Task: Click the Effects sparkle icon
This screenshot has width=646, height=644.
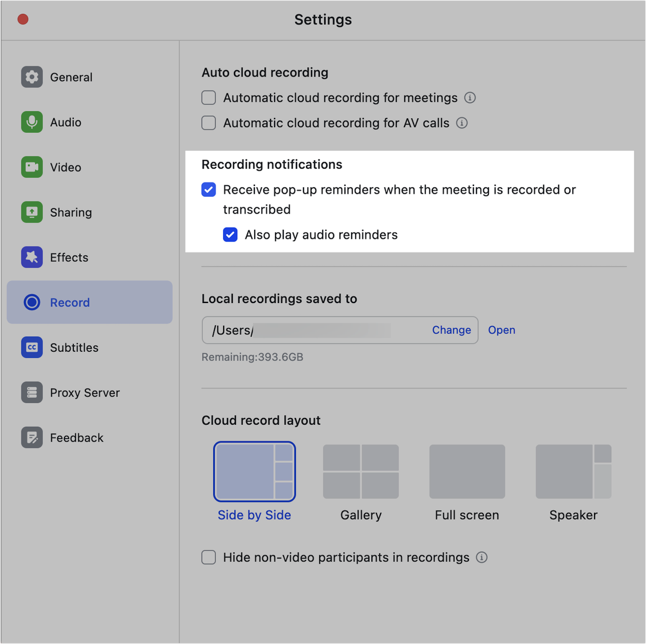Action: tap(32, 257)
